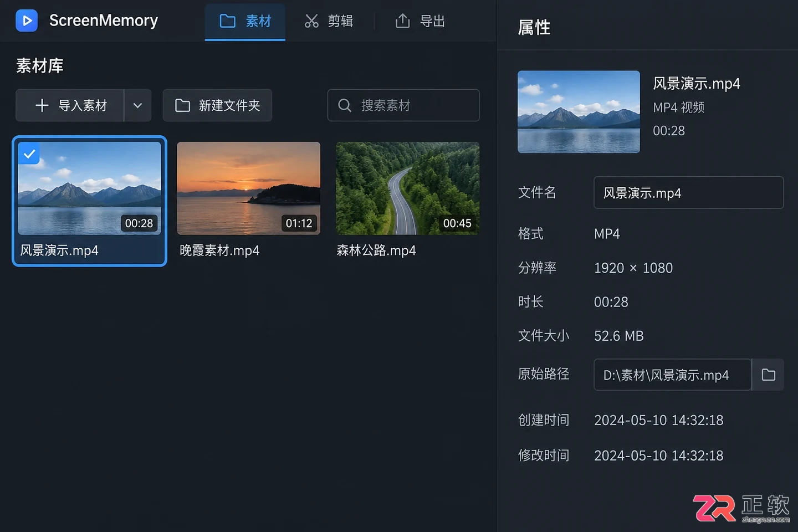Go to the 导出 tab

coord(421,21)
